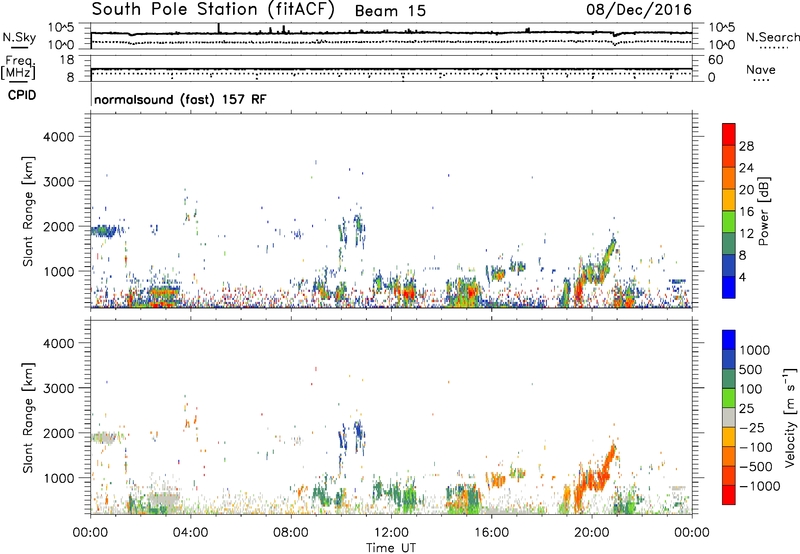Click the 12:00 time tick label
Image resolution: width=800 pixels, height=554 pixels.
point(391,533)
